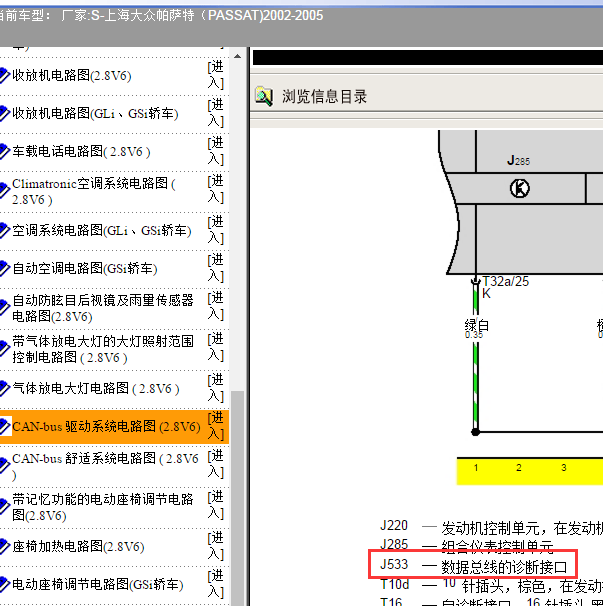The image size is (603, 606).
Task: Open 收放机电路图(GLi、GSi轿车) link
Action: pyautogui.click(x=95, y=113)
